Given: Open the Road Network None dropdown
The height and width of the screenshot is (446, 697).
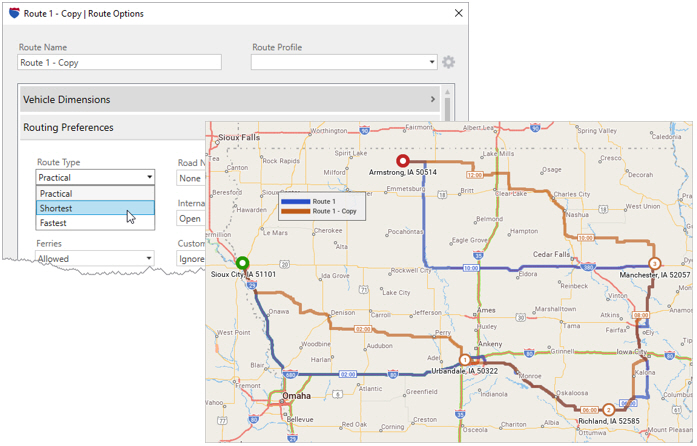Looking at the screenshot, I should click(x=191, y=178).
